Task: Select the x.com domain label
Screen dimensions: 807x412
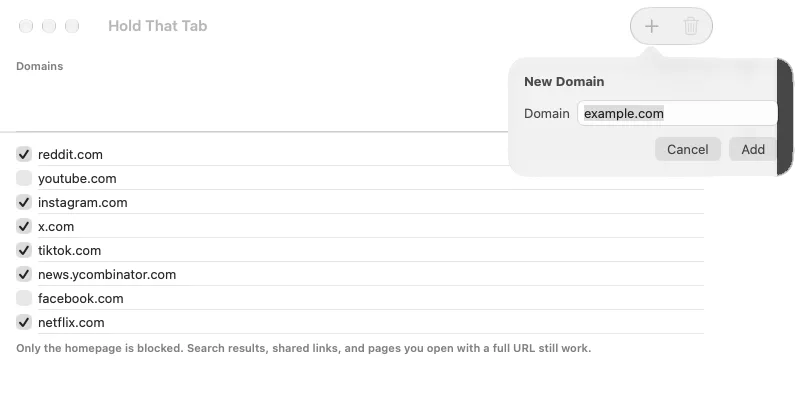Action: pyautogui.click(x=56, y=227)
